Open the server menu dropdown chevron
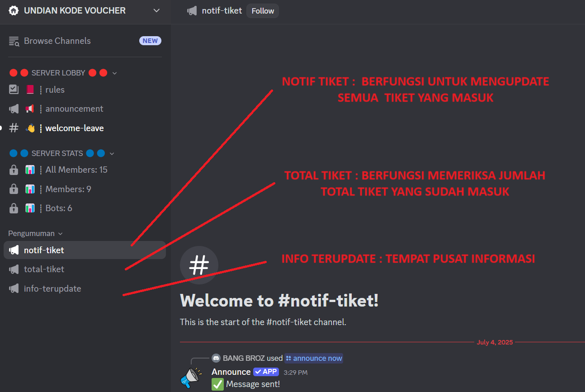The image size is (585, 392). [x=156, y=10]
